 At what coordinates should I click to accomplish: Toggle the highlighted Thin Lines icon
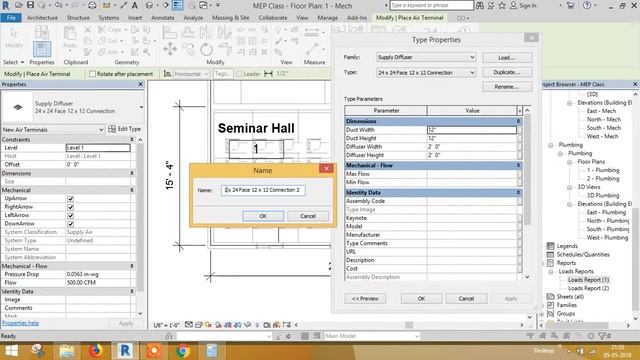178,5
